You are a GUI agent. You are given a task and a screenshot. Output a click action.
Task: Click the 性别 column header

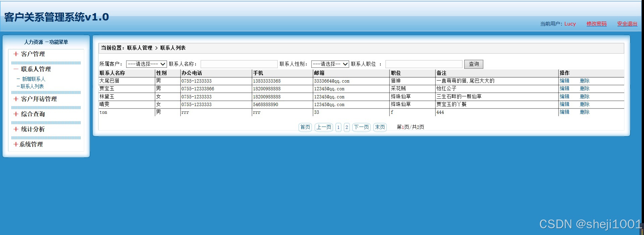point(161,73)
